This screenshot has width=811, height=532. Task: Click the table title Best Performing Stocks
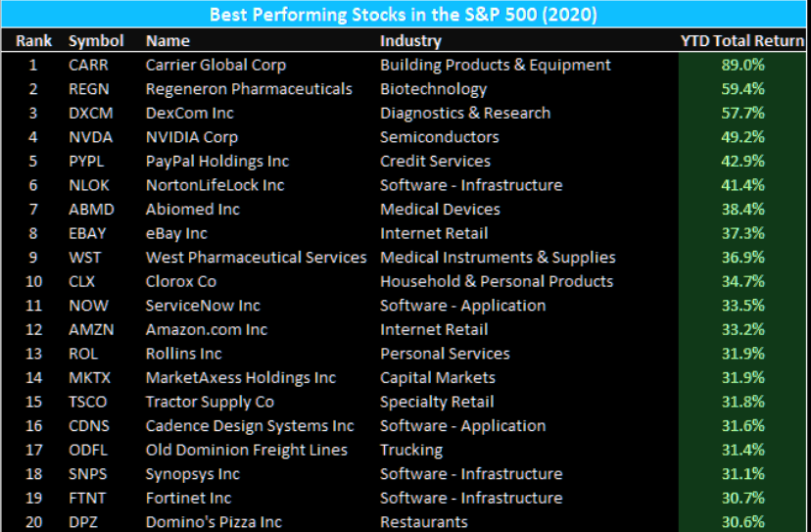point(405,16)
